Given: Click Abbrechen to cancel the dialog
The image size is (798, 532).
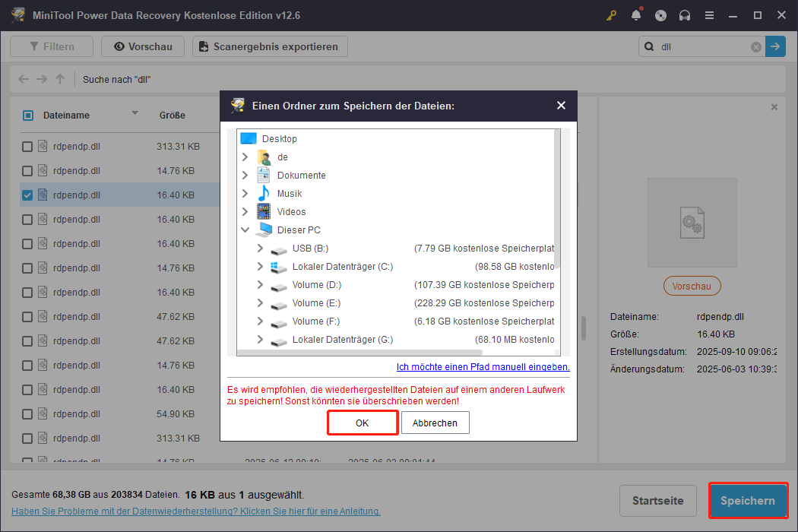Looking at the screenshot, I should click(x=435, y=423).
